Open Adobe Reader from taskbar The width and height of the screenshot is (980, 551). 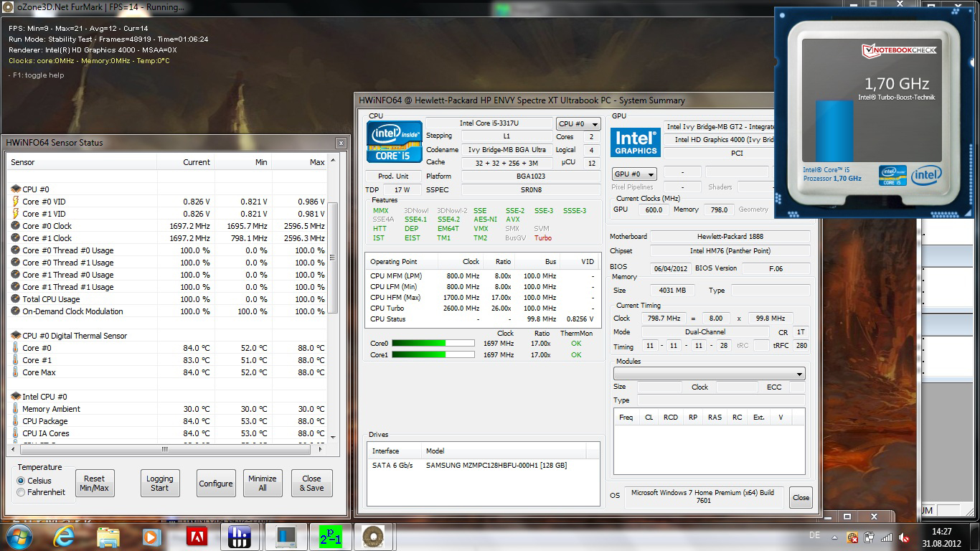click(x=197, y=537)
